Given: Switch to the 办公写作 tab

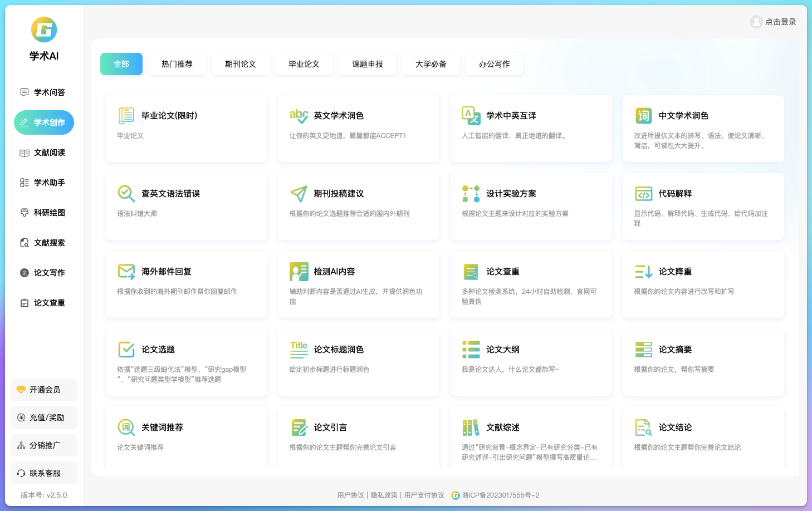Looking at the screenshot, I should (494, 63).
